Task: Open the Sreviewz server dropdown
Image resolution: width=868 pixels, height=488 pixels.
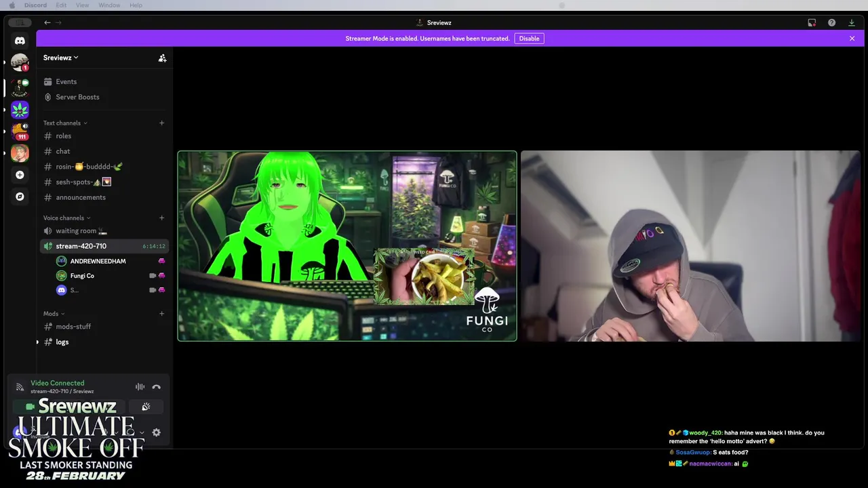Action: tap(61, 58)
